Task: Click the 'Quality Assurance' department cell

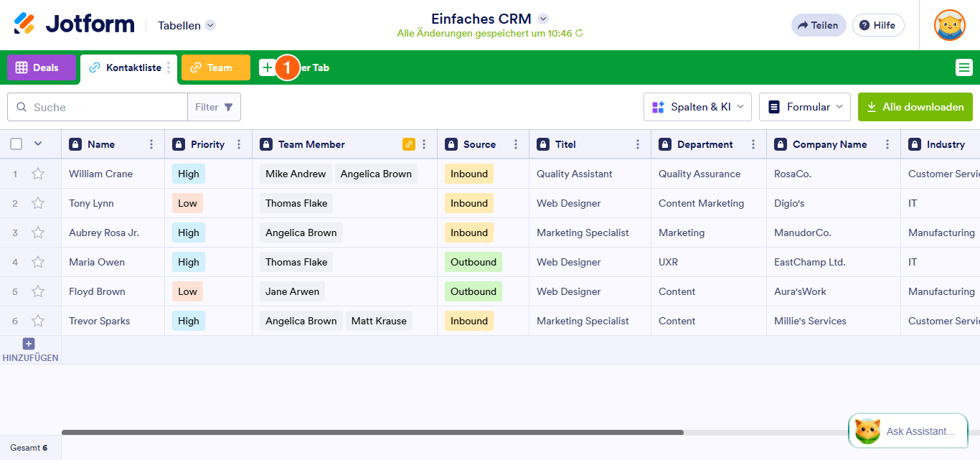Action: tap(708, 174)
